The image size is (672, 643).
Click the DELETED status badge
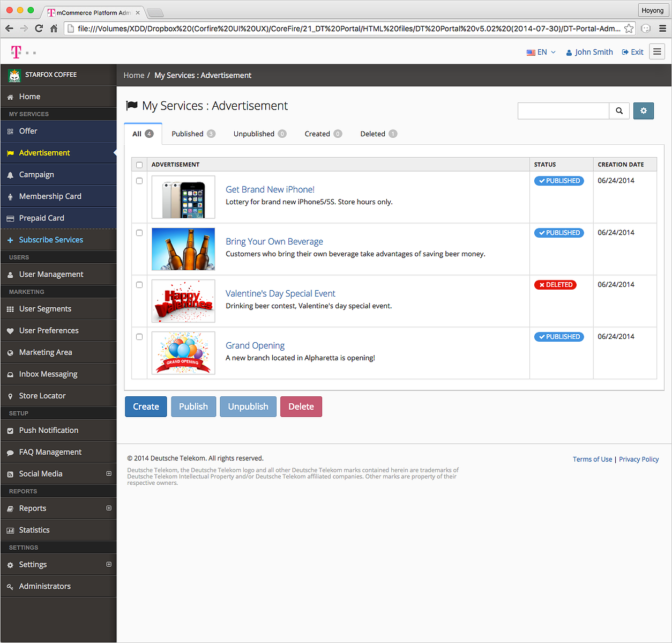[555, 285]
